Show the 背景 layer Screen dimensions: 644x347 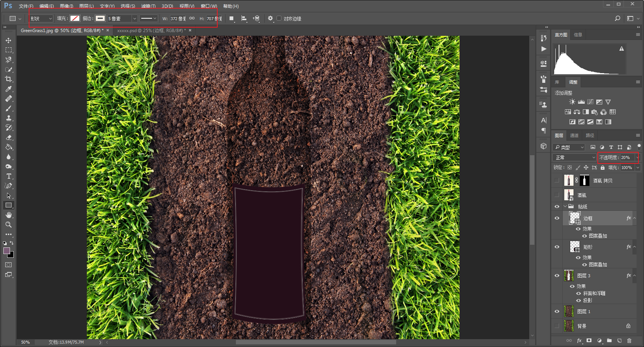click(x=557, y=326)
